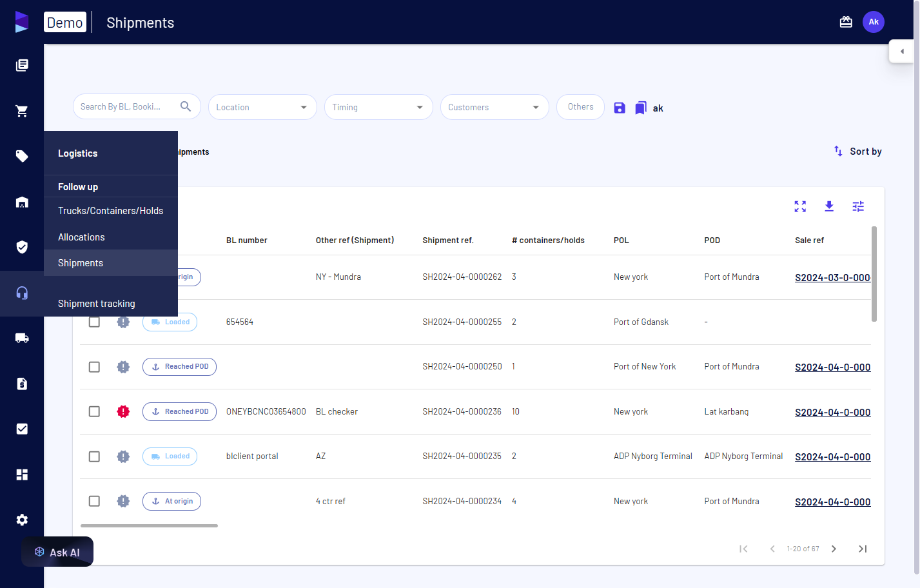Open the dashboard grid sidebar icon
The width and height of the screenshot is (920, 588).
click(x=22, y=475)
